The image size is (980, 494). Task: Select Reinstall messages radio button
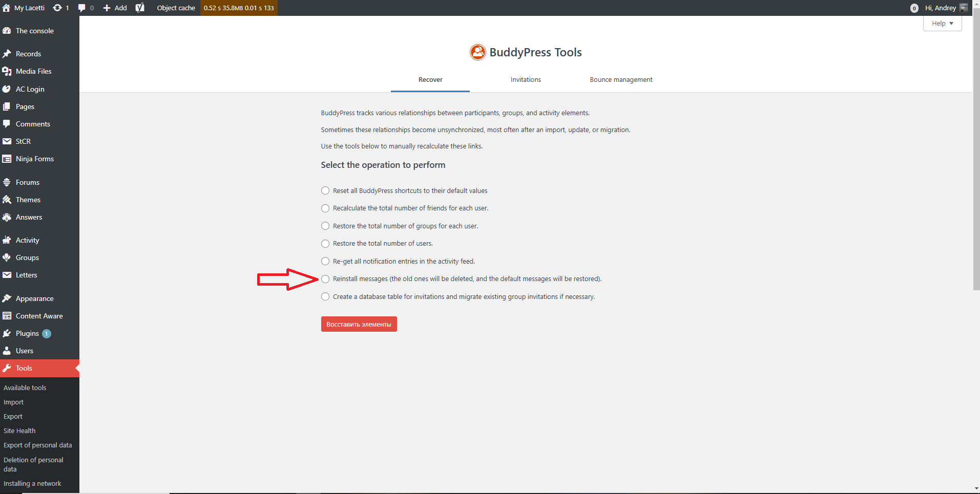pos(325,279)
